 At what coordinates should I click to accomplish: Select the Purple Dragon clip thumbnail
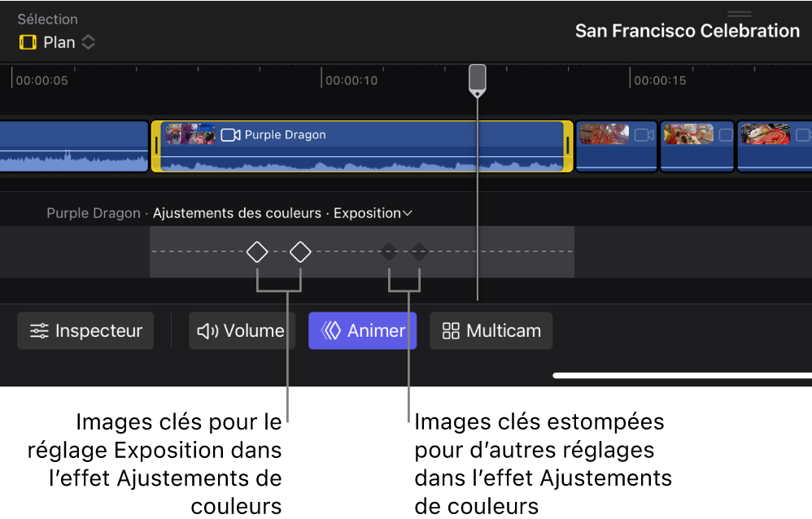pyautogui.click(x=190, y=133)
